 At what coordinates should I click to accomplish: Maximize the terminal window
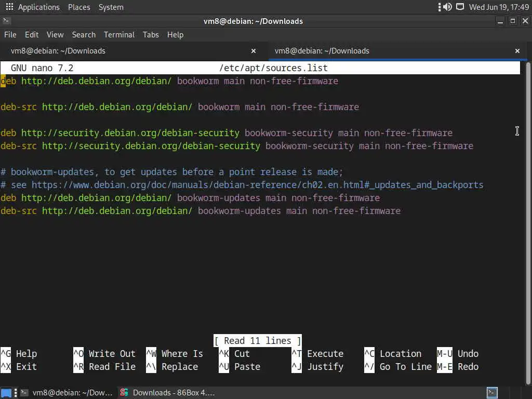(x=513, y=21)
